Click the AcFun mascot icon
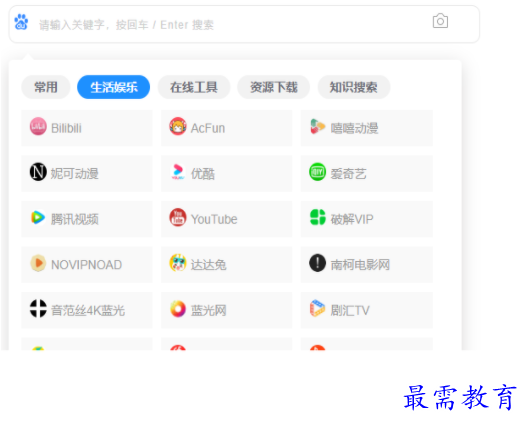Viewport: 525px width, 429px height. pyautogui.click(x=178, y=126)
